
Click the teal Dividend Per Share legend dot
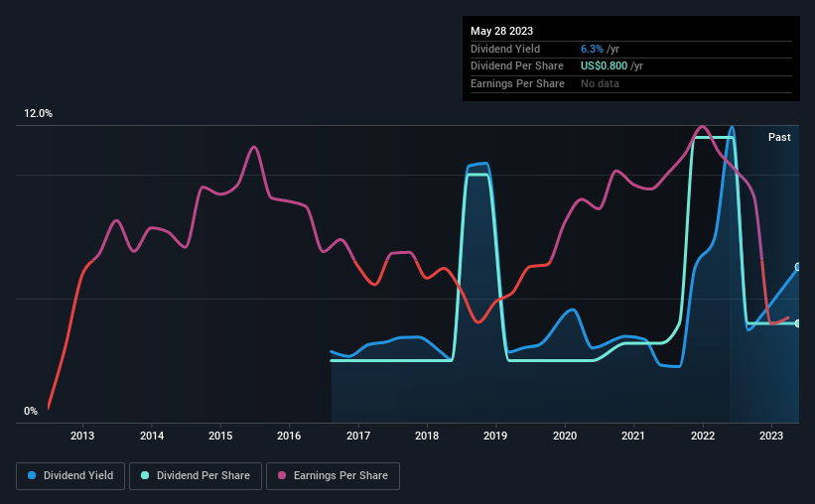(x=145, y=476)
